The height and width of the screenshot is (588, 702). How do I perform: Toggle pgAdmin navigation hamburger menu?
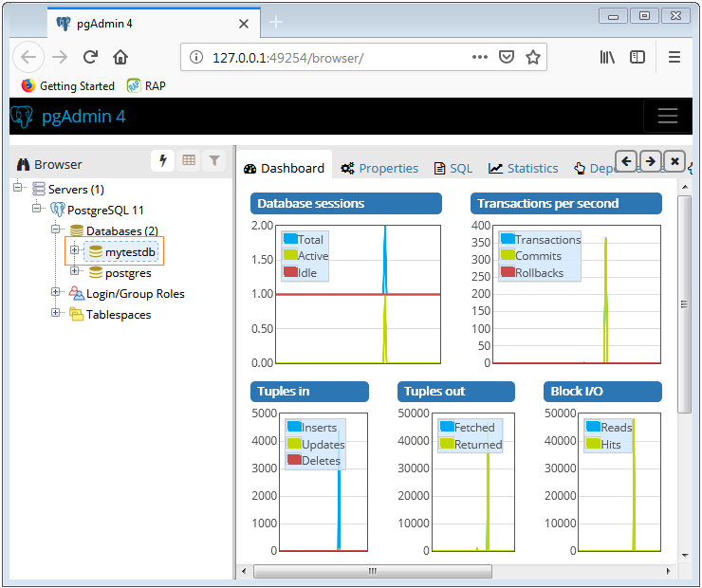668,116
